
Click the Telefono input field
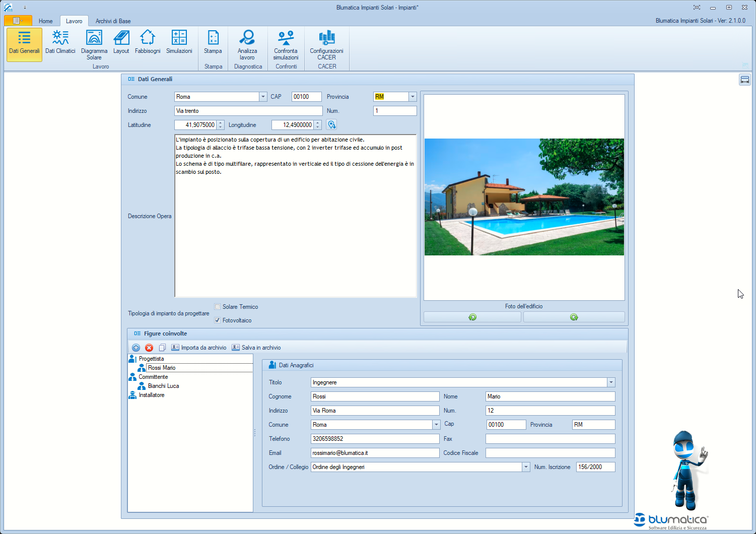(375, 439)
